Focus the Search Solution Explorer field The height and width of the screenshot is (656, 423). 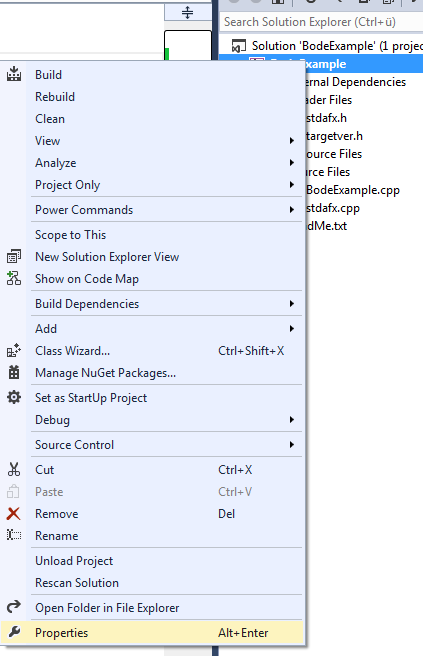point(321,22)
